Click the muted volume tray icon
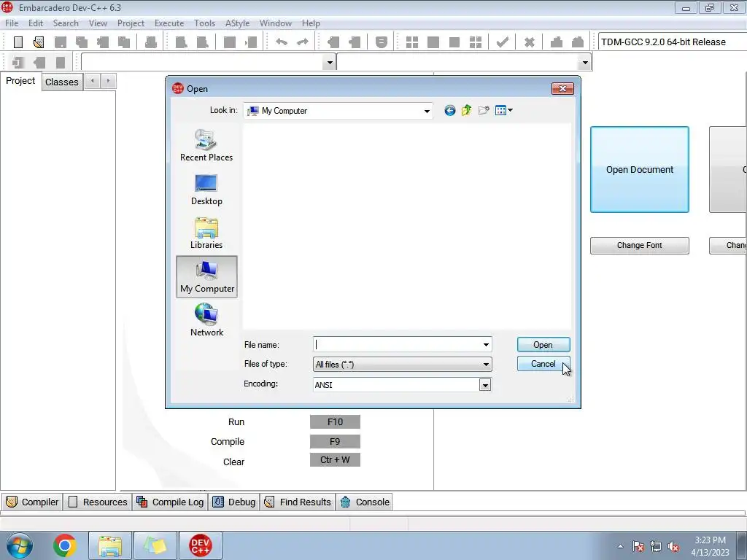The width and height of the screenshot is (747, 560). tap(673, 547)
